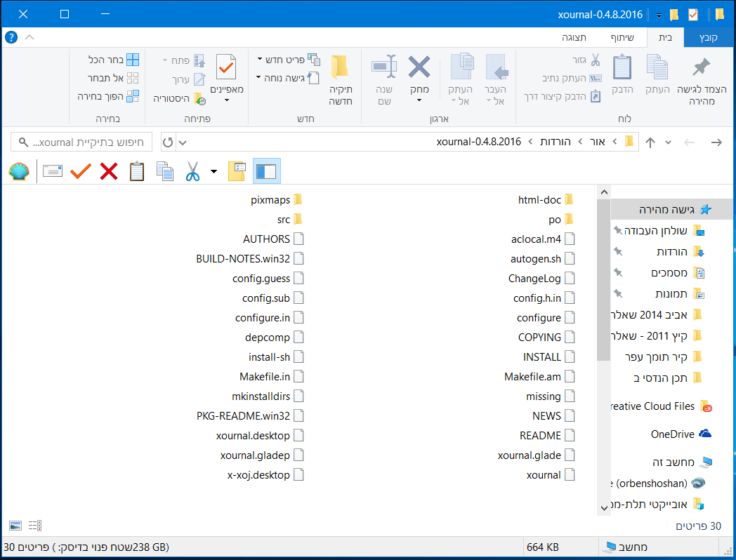The height and width of the screenshot is (560, 736).
Task: Select Quick access in the navigation pane
Action: (673, 210)
